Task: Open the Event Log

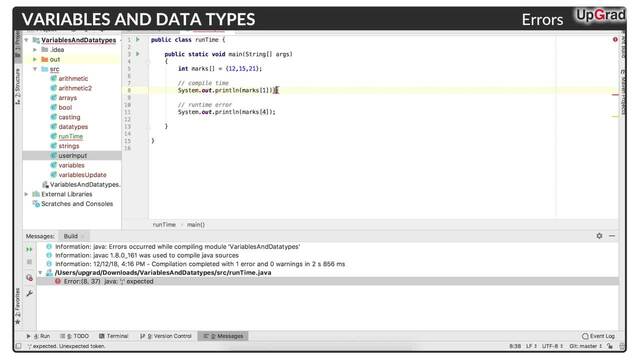Action: click(x=598, y=336)
